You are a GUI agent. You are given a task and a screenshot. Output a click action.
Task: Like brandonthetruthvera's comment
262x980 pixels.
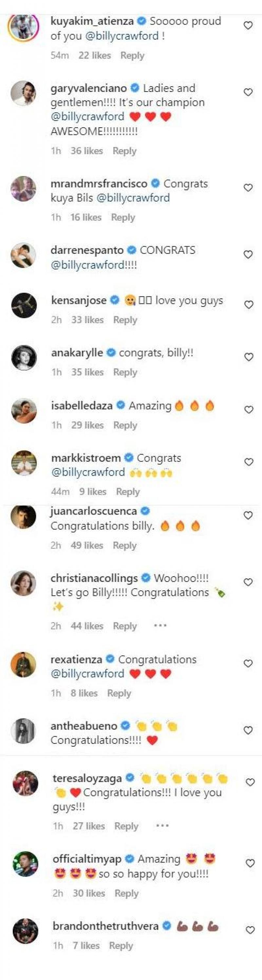250,930
